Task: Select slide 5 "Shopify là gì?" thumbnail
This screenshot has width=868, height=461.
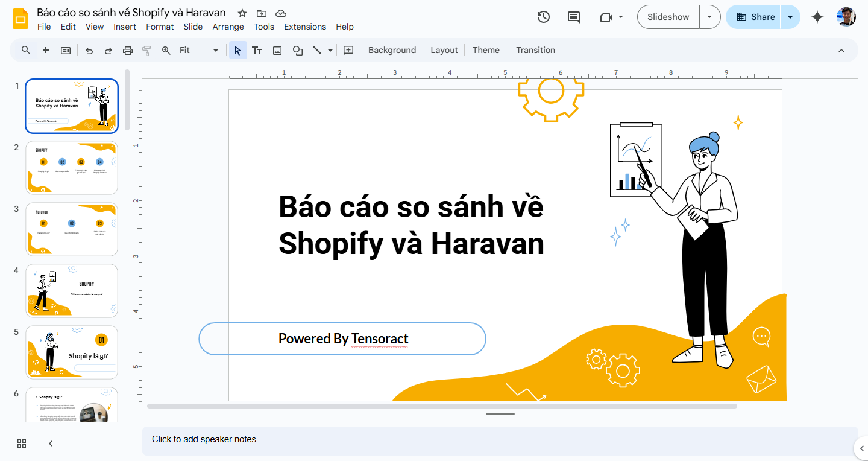Action: pyautogui.click(x=72, y=352)
